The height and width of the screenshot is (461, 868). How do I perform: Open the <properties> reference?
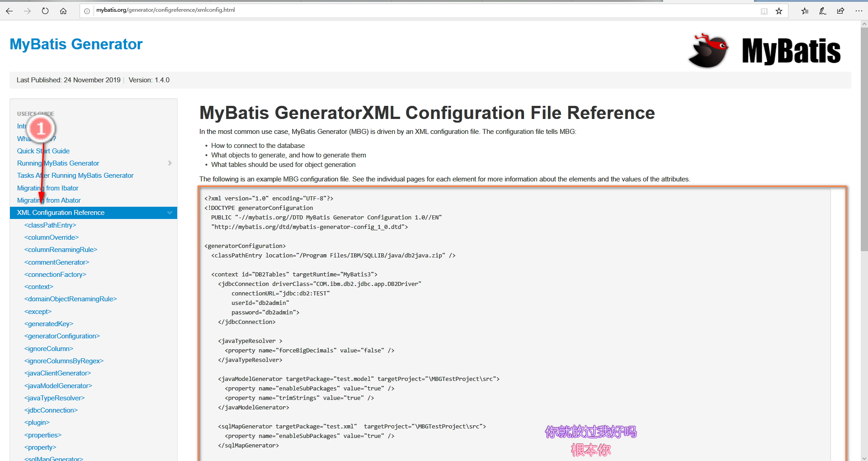point(43,435)
